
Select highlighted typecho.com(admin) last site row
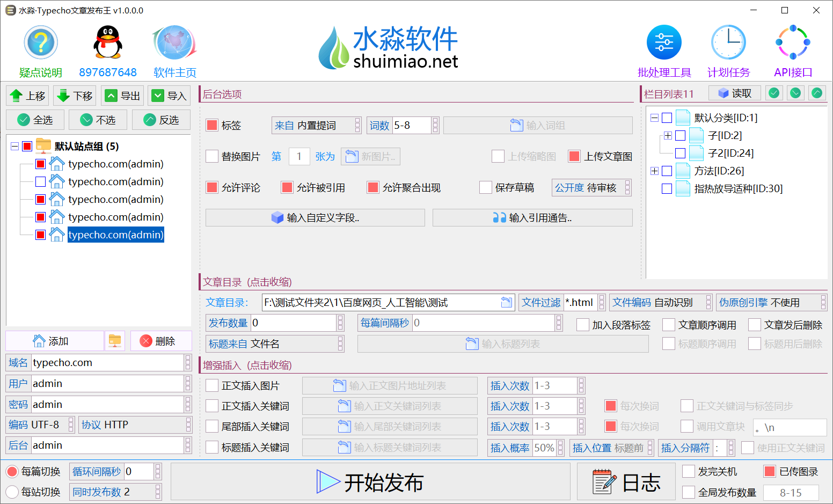(116, 235)
